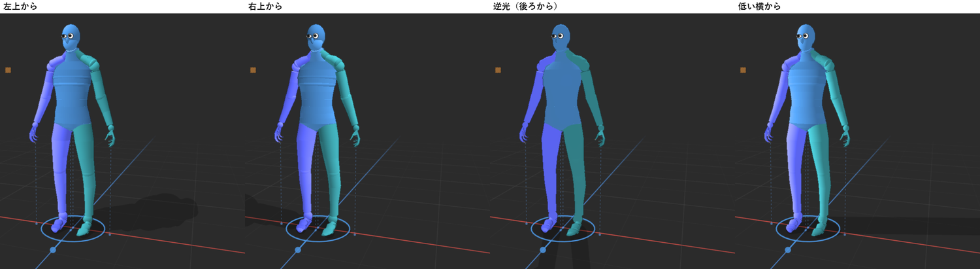Click the 左上から panel label

[x=20, y=6]
